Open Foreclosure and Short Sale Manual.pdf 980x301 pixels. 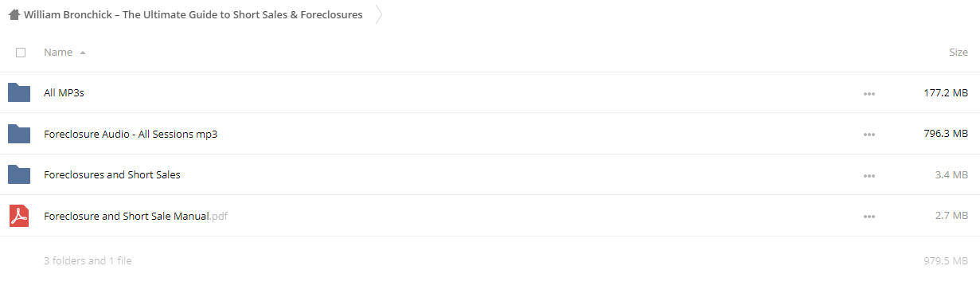click(136, 216)
